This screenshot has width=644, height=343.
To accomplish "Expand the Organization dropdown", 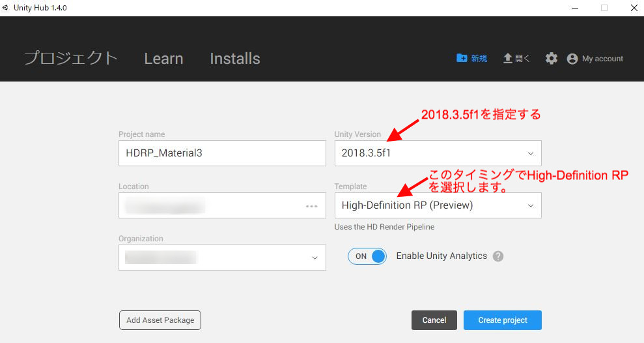I will pyautogui.click(x=222, y=258).
